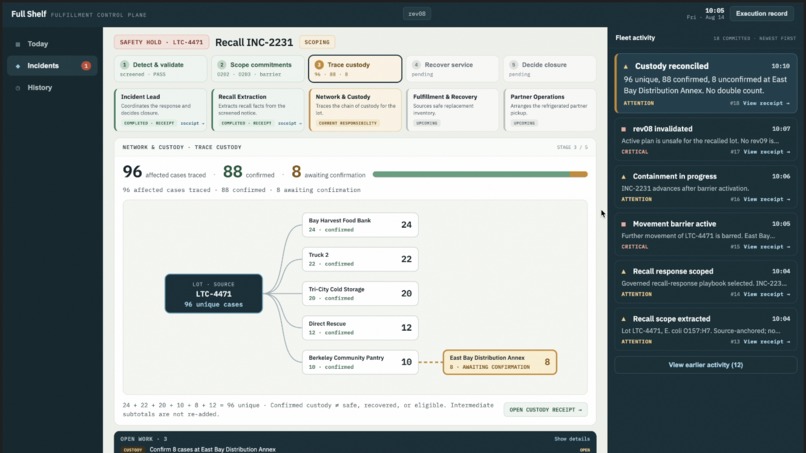The width and height of the screenshot is (806, 453).
Task: Open the Network & Custody role card
Action: (355, 110)
